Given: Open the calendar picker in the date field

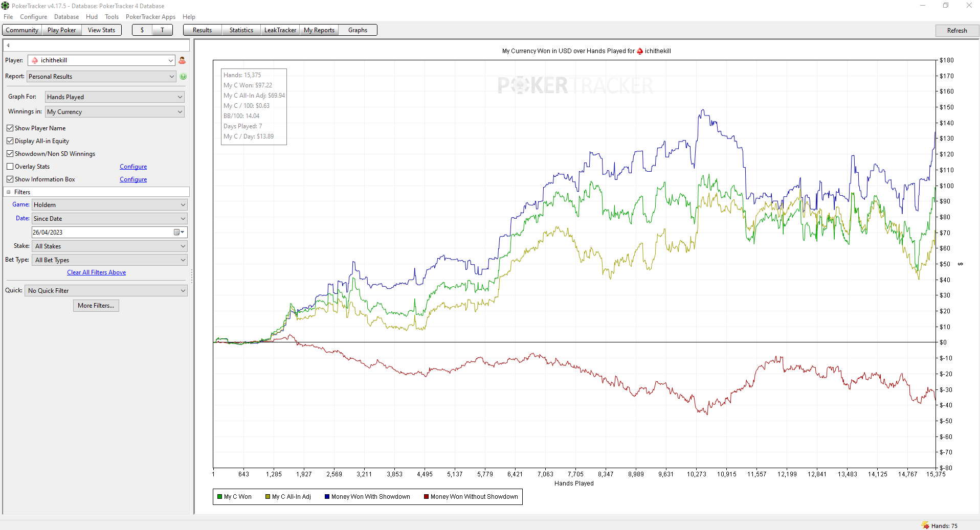Looking at the screenshot, I should coord(179,232).
